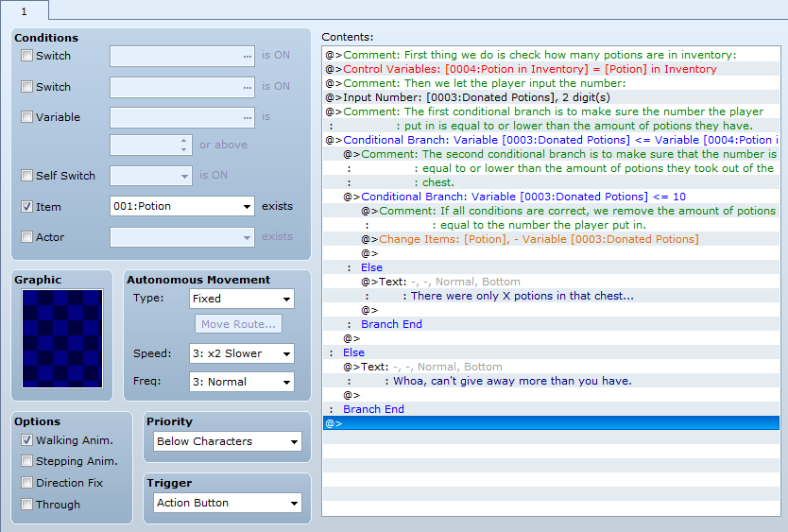The height and width of the screenshot is (532, 788).
Task: Enable the first Switch condition checkbox
Action: pos(27,56)
